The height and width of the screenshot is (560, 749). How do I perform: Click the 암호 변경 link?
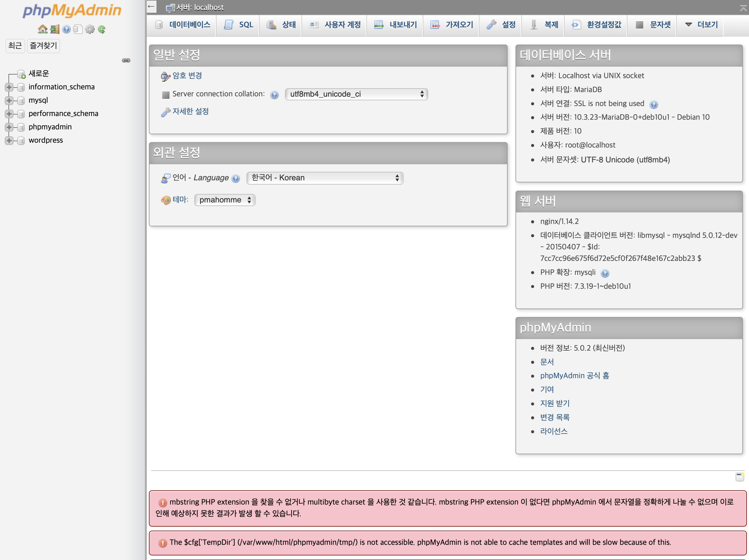pos(187,76)
